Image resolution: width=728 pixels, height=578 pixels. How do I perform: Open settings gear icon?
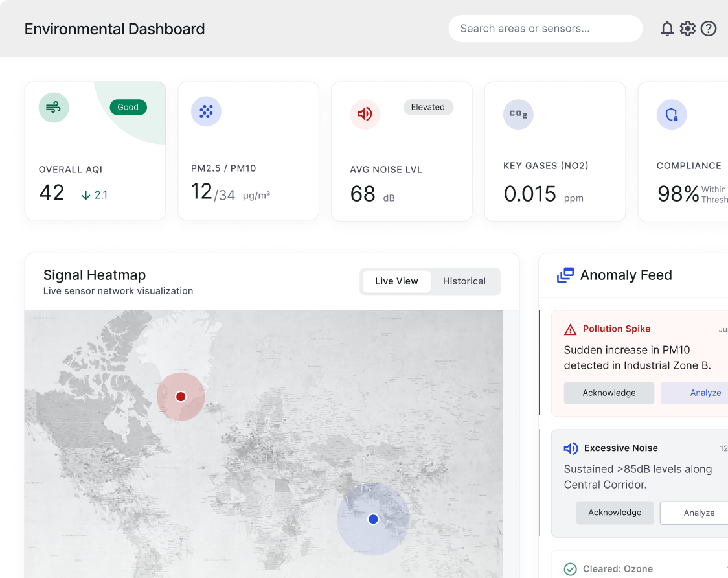click(688, 29)
